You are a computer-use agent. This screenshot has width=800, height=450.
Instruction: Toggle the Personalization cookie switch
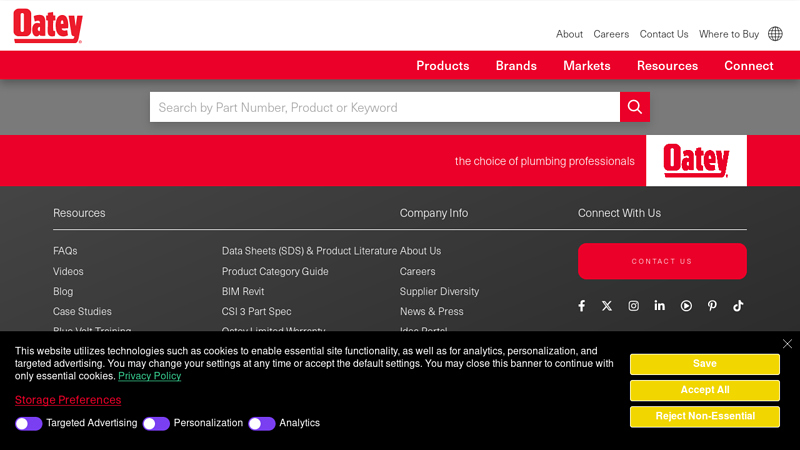[x=156, y=423]
